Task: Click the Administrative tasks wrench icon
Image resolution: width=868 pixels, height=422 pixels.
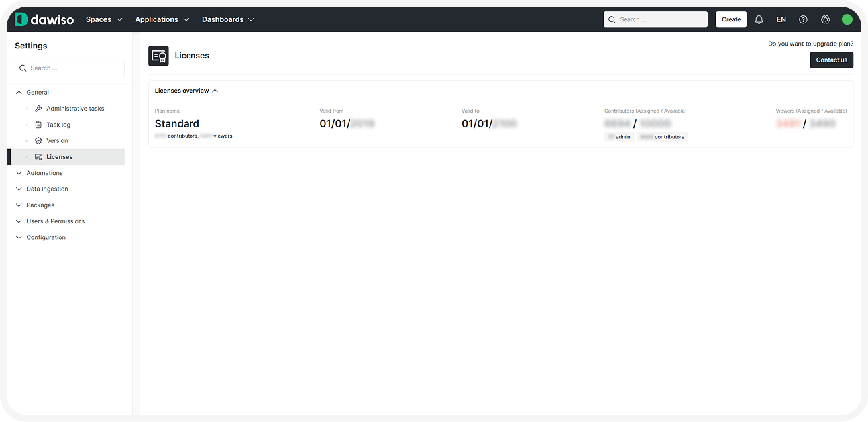Action: point(38,109)
